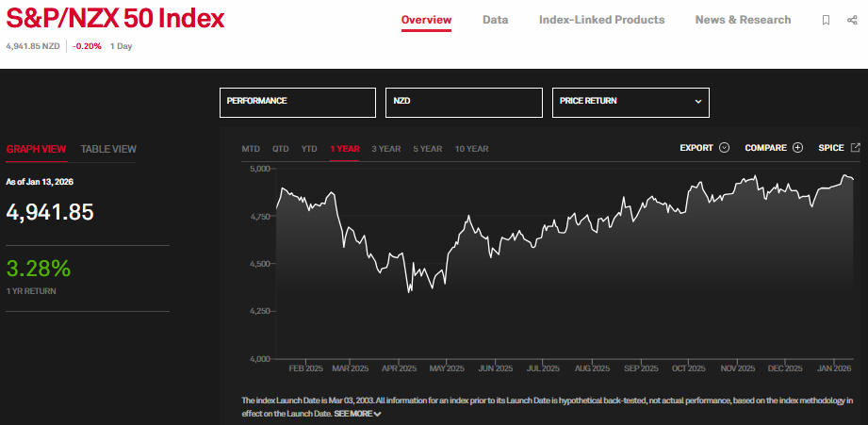Image resolution: width=868 pixels, height=425 pixels.
Task: Select the MTD time range
Action: tap(251, 148)
